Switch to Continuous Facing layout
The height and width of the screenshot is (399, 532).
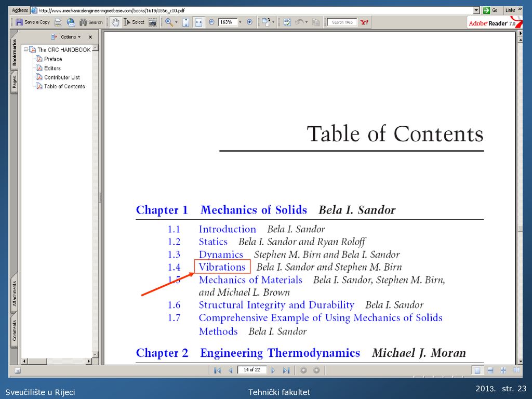coord(503,370)
